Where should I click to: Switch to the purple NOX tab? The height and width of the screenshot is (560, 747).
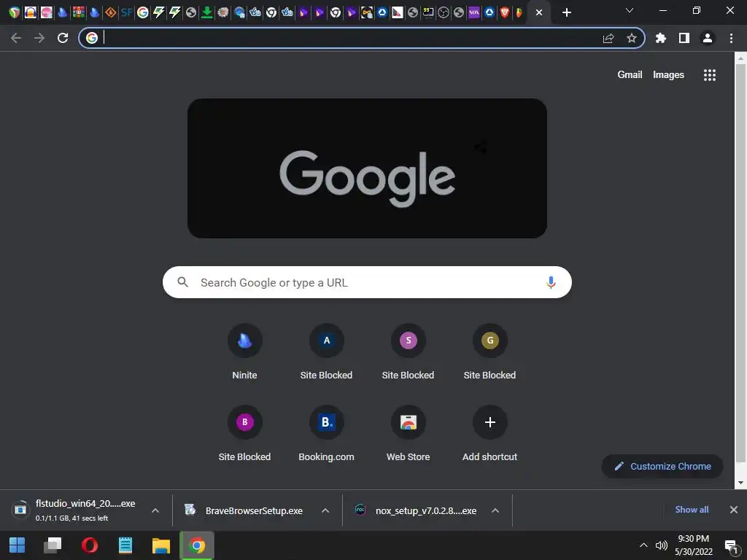tap(473, 12)
